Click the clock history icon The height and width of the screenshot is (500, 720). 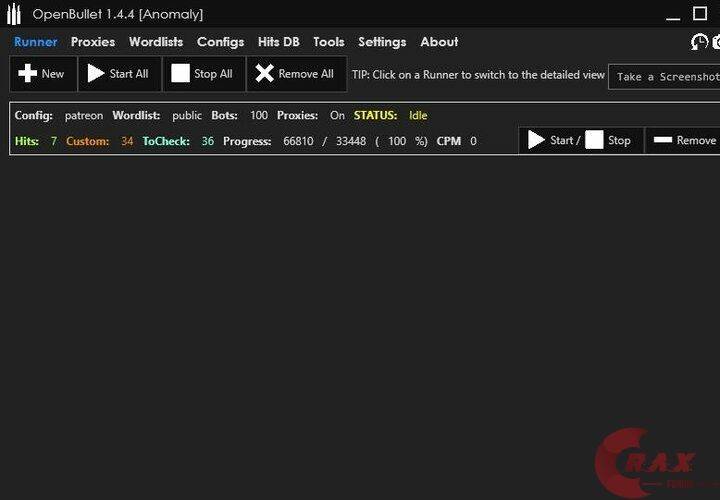tap(699, 42)
